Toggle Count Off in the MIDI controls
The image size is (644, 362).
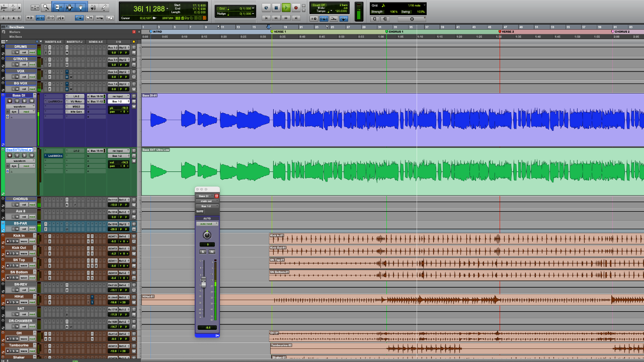[x=318, y=5]
